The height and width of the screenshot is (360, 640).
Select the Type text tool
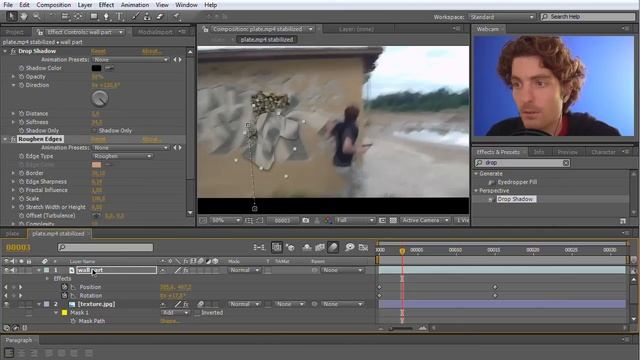pyautogui.click(x=120, y=17)
